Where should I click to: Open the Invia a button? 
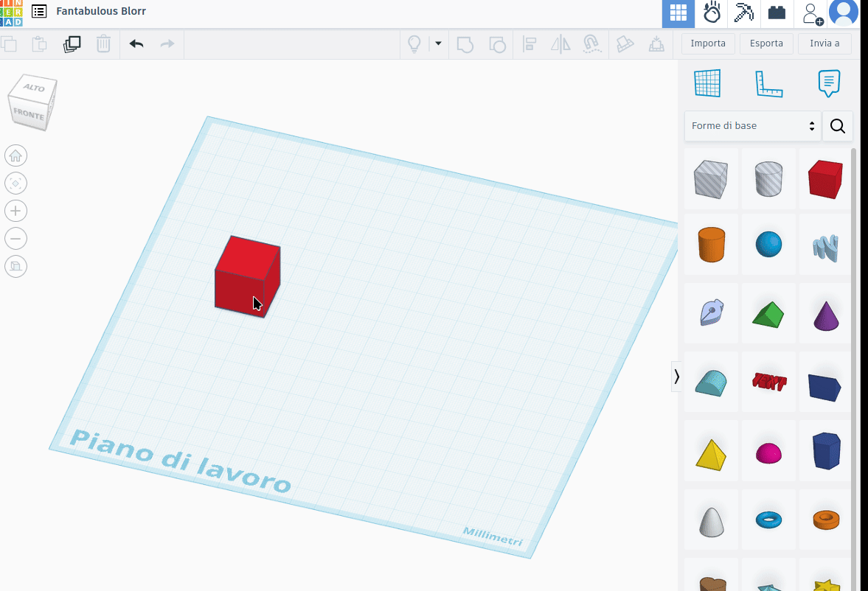point(824,43)
